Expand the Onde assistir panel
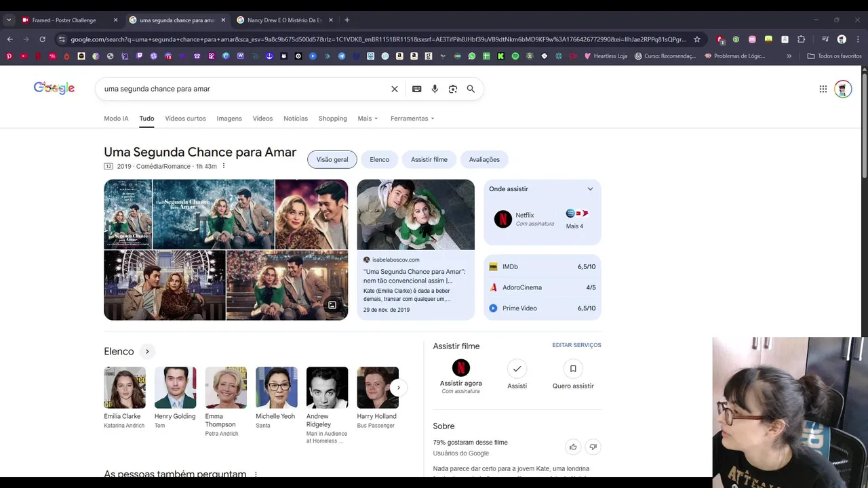The height and width of the screenshot is (488, 868). click(x=590, y=189)
